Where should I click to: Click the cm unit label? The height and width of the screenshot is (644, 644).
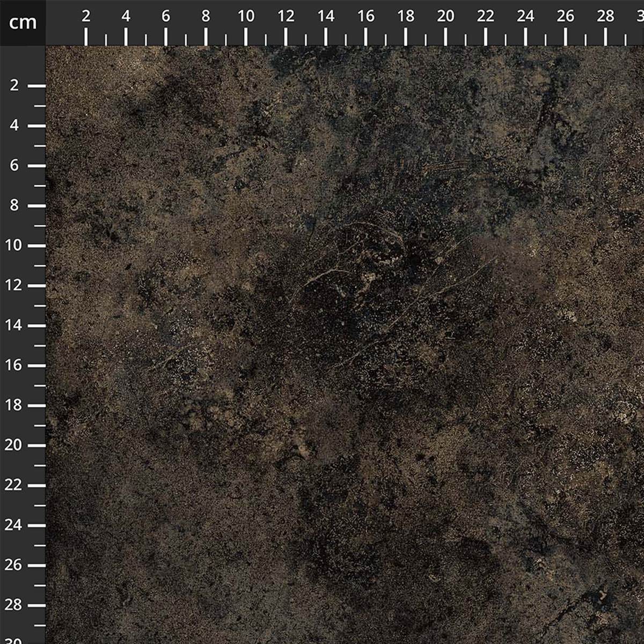(x=23, y=23)
